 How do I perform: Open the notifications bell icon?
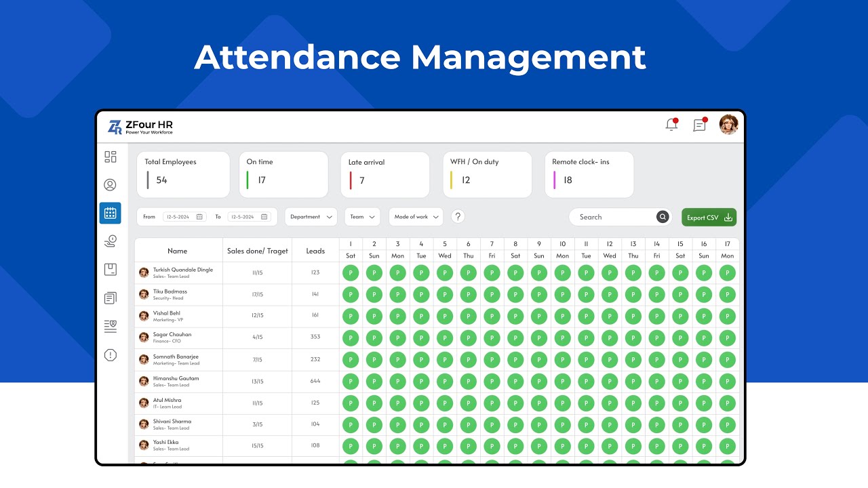(x=672, y=125)
